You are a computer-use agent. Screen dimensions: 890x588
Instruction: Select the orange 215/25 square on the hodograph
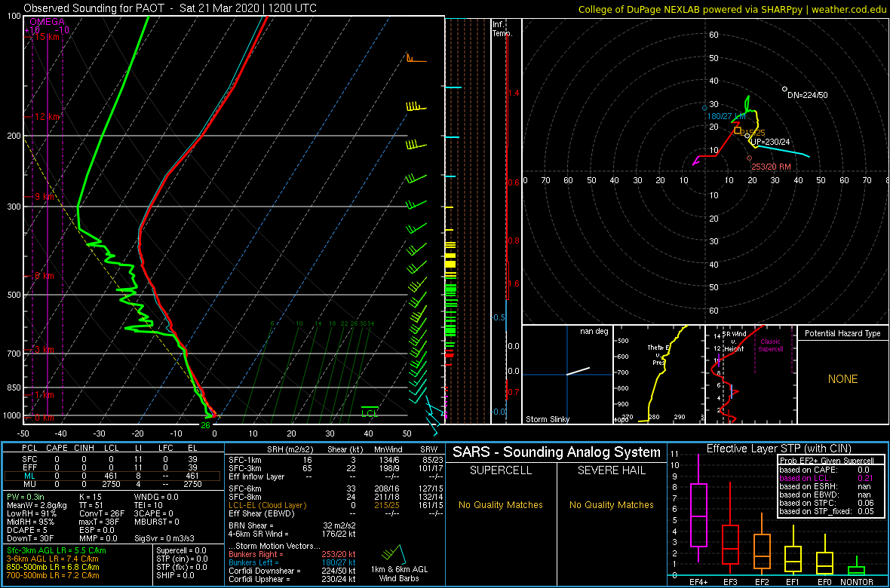(738, 130)
